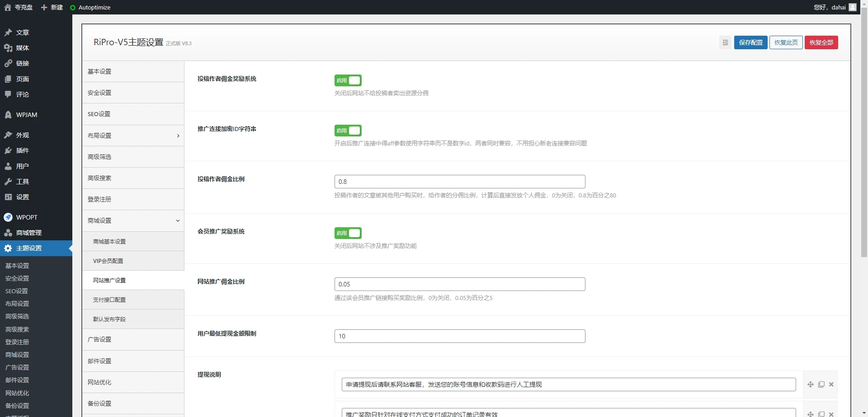The width and height of the screenshot is (868, 417).
Task: Open the 安全设置 tab in theme panel
Action: click(133, 93)
